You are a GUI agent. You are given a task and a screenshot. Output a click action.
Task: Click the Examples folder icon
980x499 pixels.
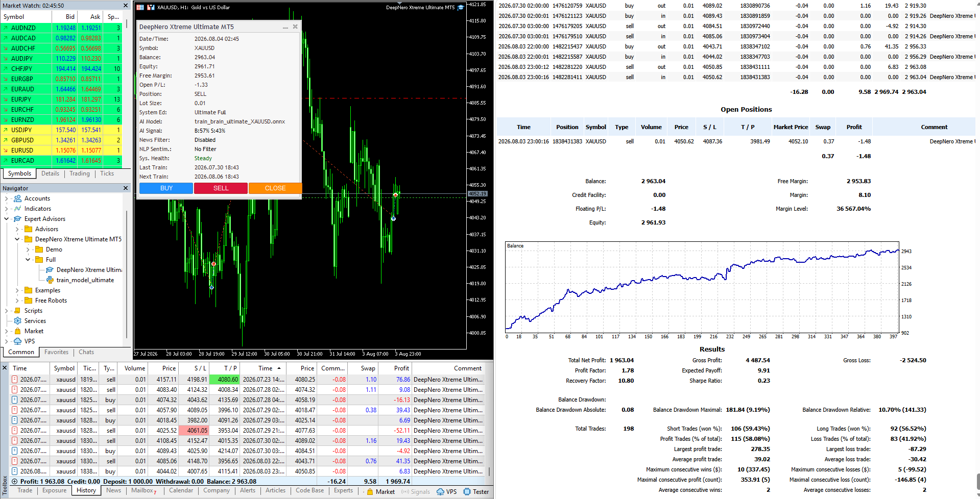point(29,290)
